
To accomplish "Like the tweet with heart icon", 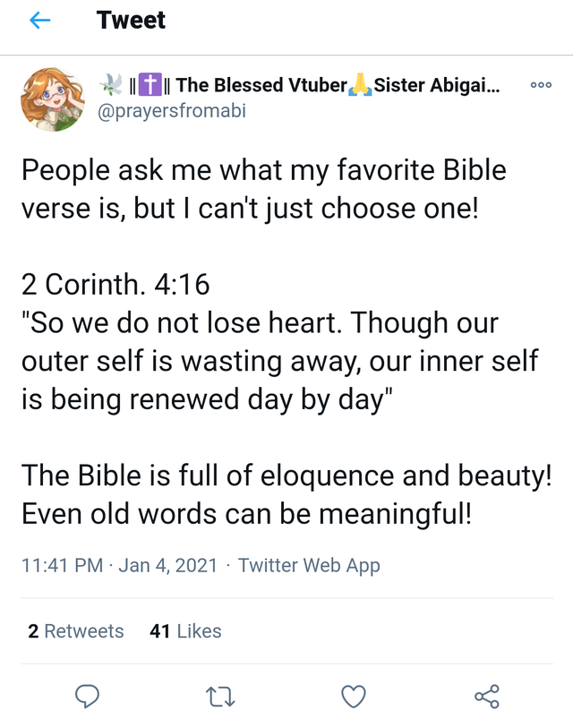I will (354, 697).
